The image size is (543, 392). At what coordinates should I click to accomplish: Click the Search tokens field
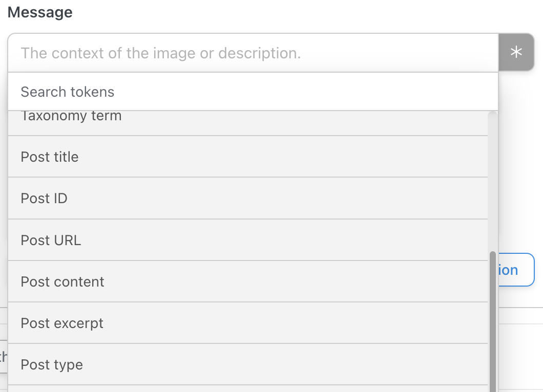pyautogui.click(x=253, y=92)
